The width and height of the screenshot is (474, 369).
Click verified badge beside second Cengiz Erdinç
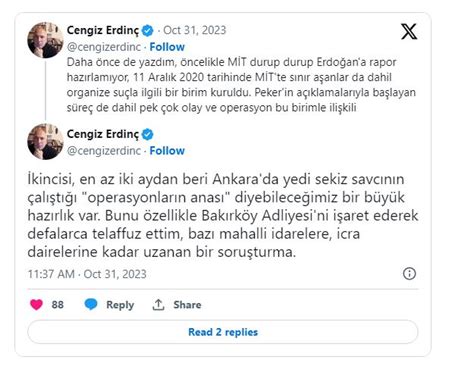click(x=147, y=134)
